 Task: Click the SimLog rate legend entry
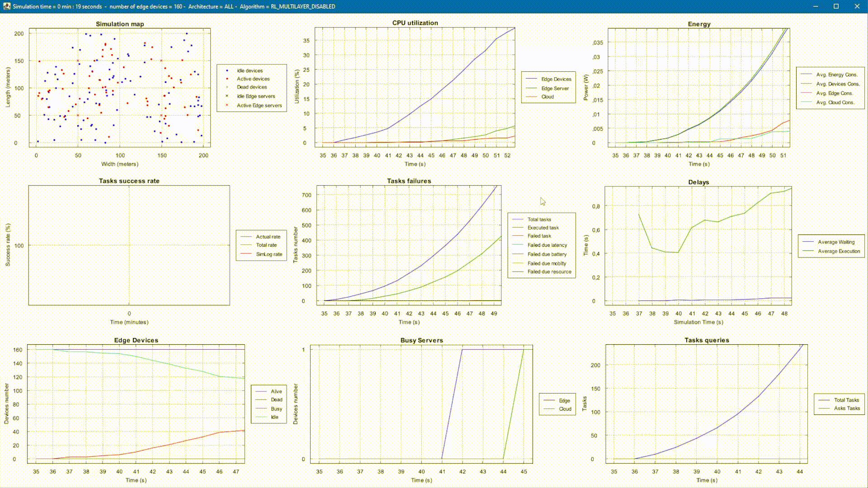(269, 254)
